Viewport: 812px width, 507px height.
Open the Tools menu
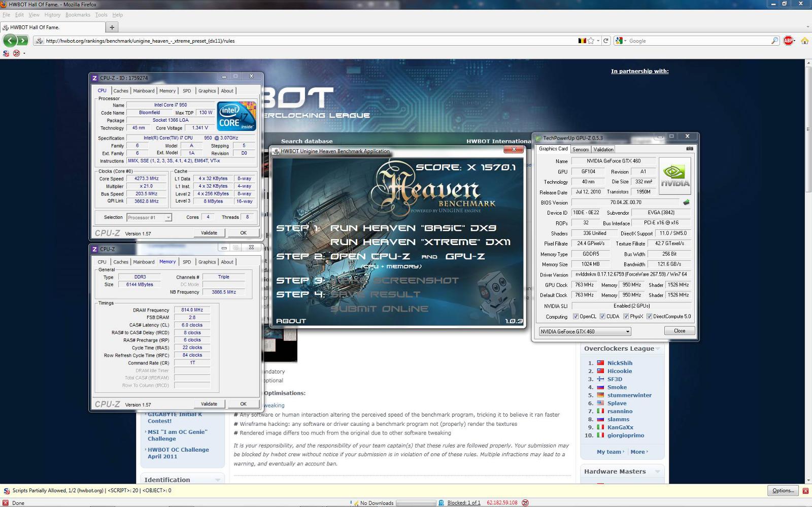click(101, 15)
